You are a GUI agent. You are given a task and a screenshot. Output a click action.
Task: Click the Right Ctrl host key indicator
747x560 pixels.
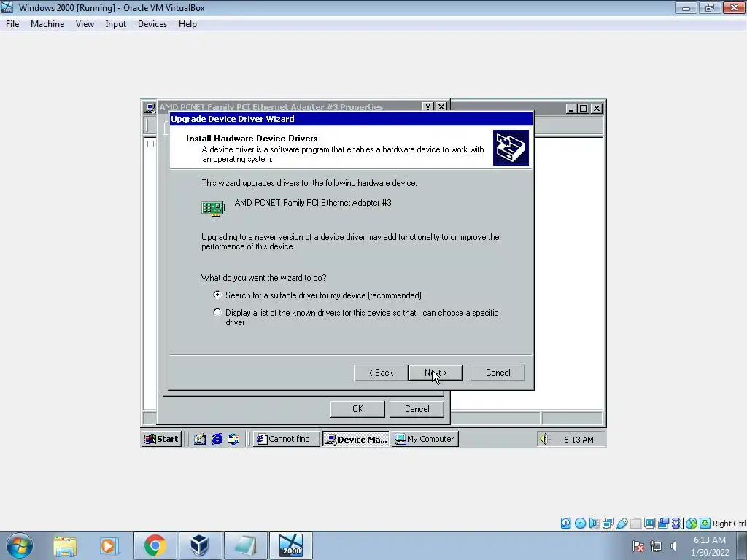coord(729,524)
